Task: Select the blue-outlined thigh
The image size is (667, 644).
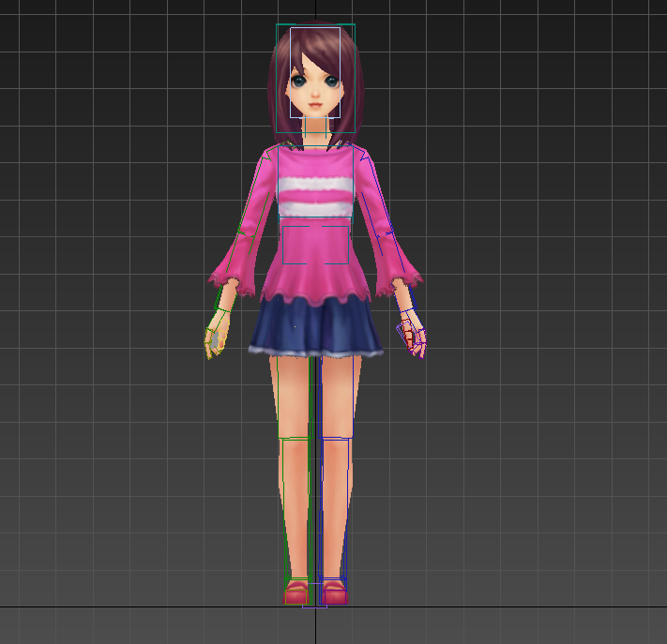Action: pos(336,394)
